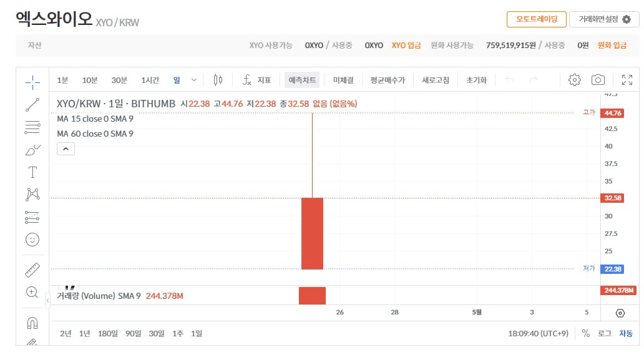Open chart settings gear icon
The height and width of the screenshot is (355, 644).
tap(575, 80)
